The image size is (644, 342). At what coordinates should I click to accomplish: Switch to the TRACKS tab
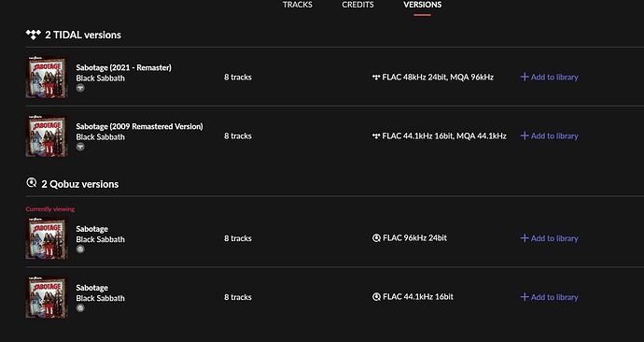click(x=298, y=5)
